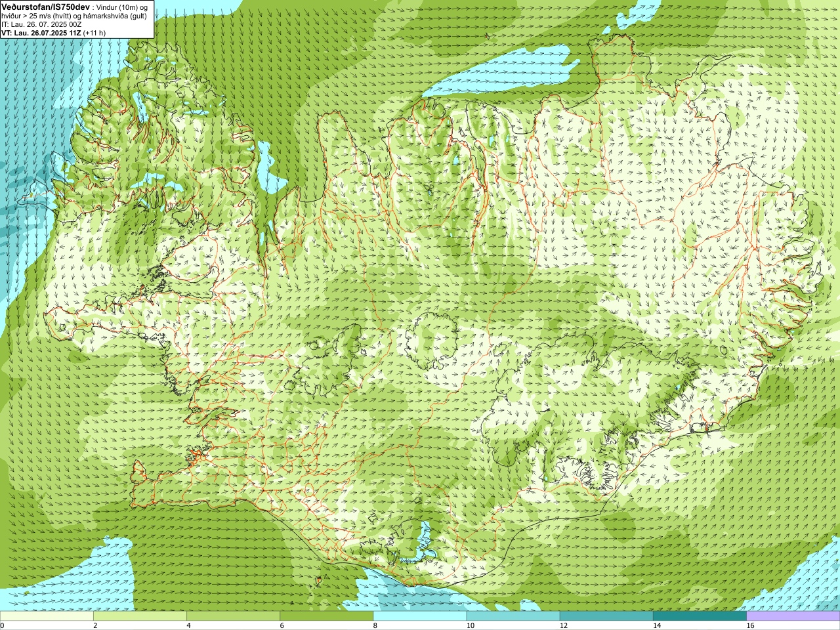
Task: Click the "(+11 h)" forecast offset text
Action: (x=94, y=33)
